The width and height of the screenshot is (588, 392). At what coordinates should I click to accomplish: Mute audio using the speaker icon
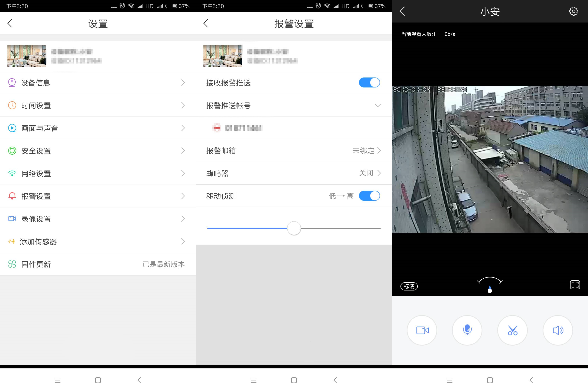point(558,330)
